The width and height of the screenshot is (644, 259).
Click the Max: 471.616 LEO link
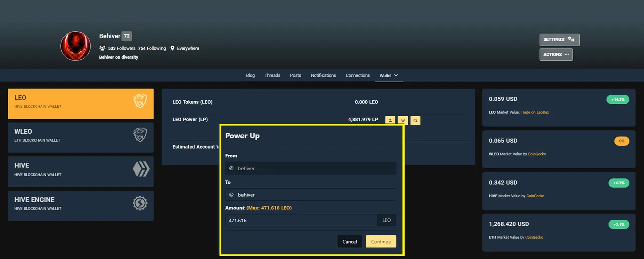(269, 208)
